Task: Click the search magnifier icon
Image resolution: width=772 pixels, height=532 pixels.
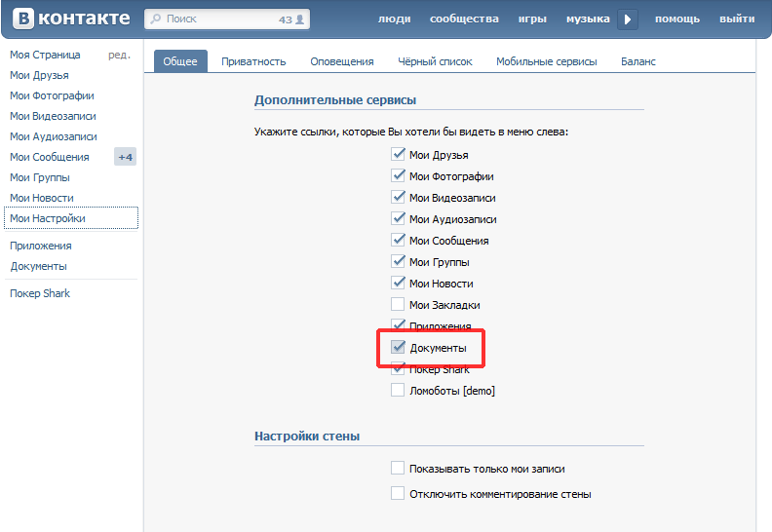Action: coord(156,19)
